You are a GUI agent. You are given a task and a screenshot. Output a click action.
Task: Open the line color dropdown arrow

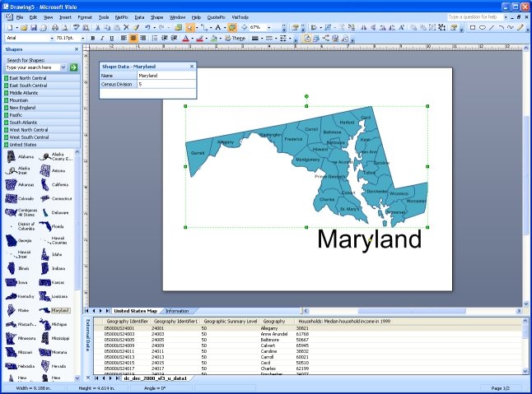pos(206,39)
